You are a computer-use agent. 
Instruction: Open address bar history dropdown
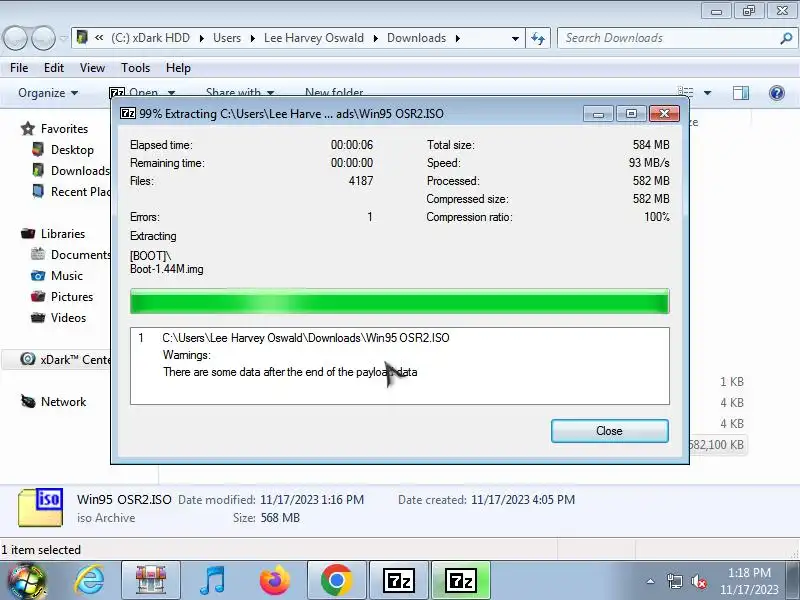515,38
